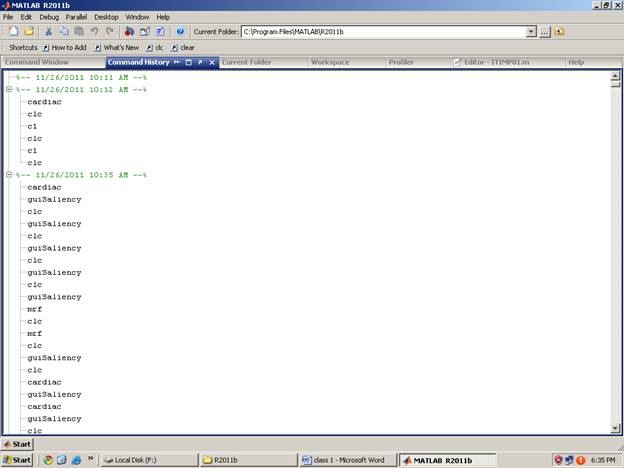This screenshot has height=468, width=624.
Task: Click the Current Folder path field
Action: click(x=384, y=32)
